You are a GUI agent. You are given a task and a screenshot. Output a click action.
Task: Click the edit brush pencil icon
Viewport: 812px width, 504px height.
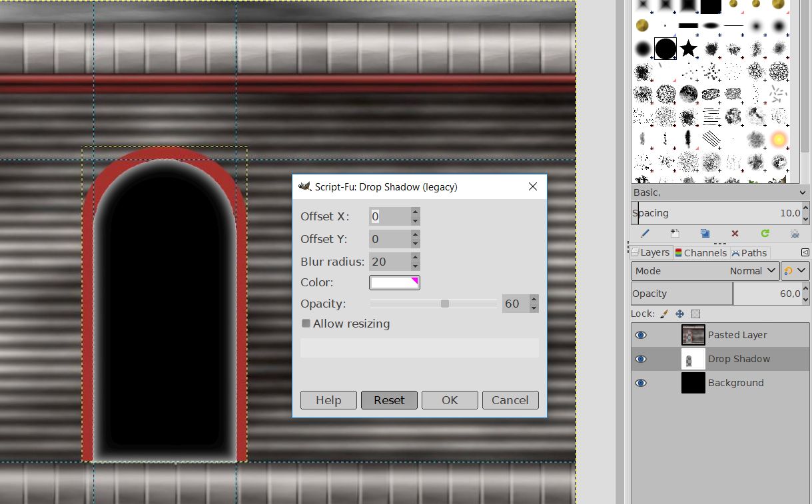(645, 234)
